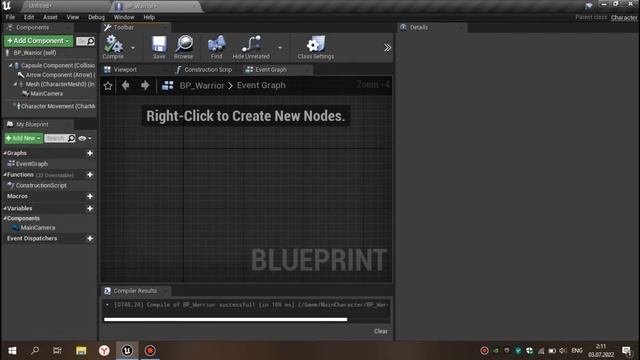Click the Add Component button
Image resolution: width=640 pixels, height=360 pixels.
38,41
